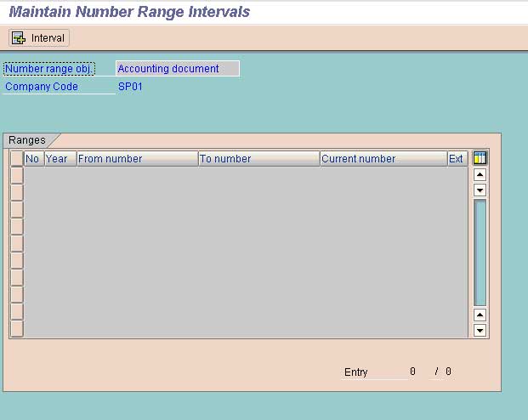The height and width of the screenshot is (420, 528).
Task: Click the Ext column header
Action: pos(457,158)
